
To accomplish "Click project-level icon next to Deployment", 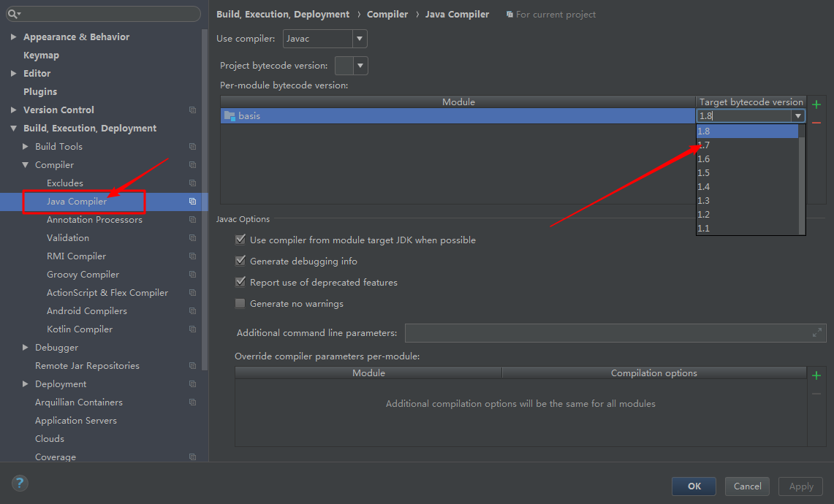I will tap(192, 384).
